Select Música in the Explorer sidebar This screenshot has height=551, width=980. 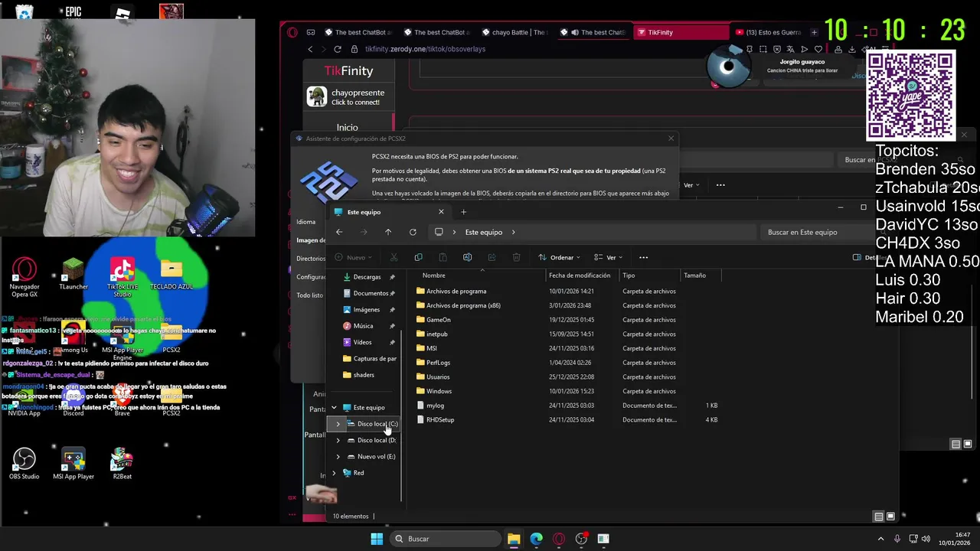click(x=363, y=326)
